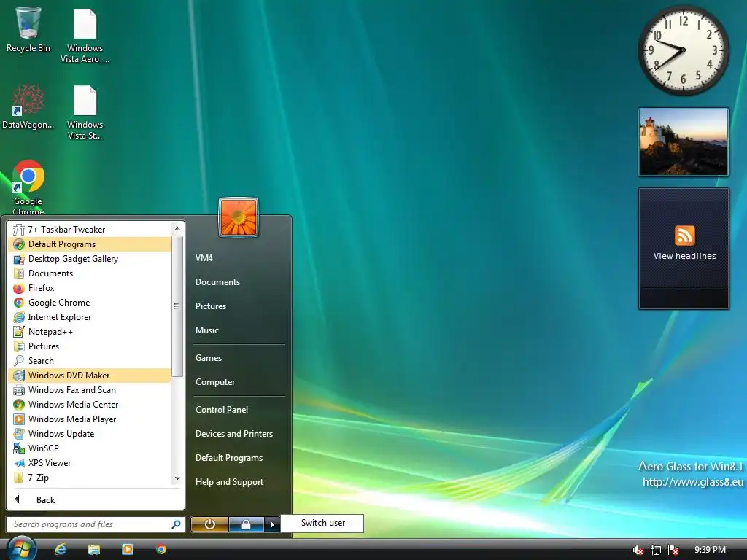Open Documents entry in programs list
Screen dimensions: 747x560
[90, 273]
